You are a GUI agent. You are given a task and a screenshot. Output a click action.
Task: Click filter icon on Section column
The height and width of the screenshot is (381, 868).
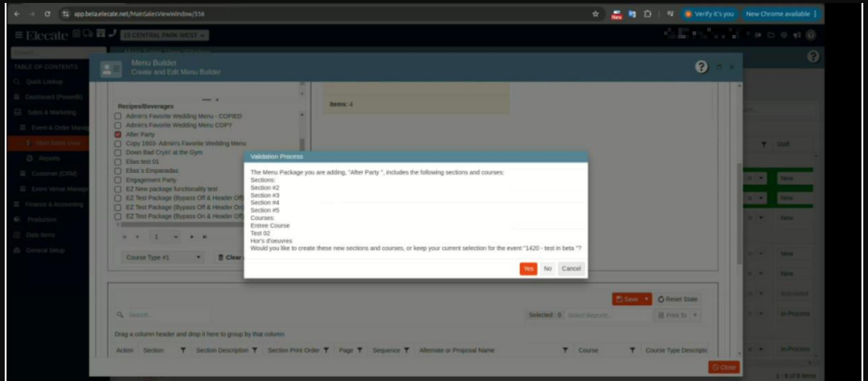183,350
